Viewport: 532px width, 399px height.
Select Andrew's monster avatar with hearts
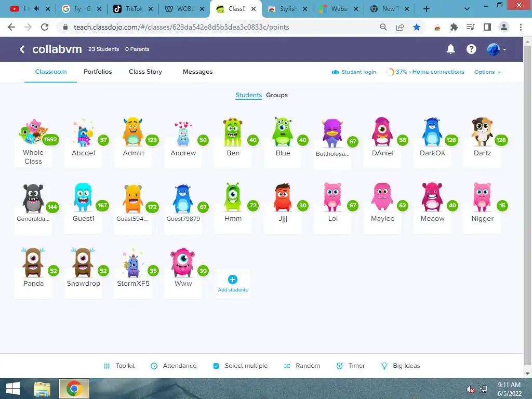pos(183,134)
